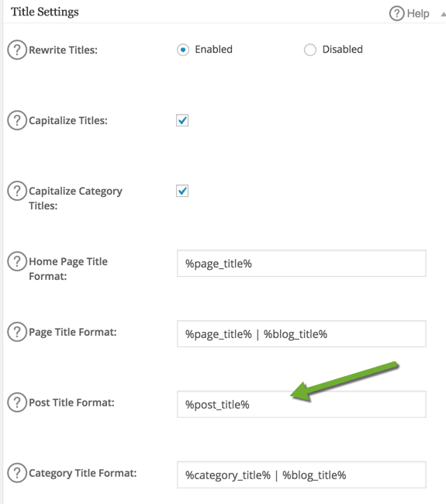Viewport: 446px width, 504px height.
Task: Focus the Home Page Title Format field
Action: tap(302, 264)
